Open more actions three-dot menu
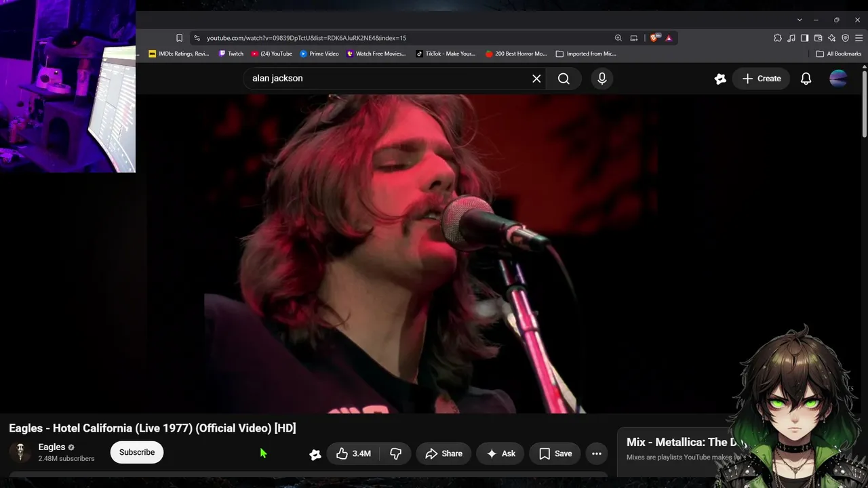This screenshot has width=868, height=488. (x=597, y=453)
